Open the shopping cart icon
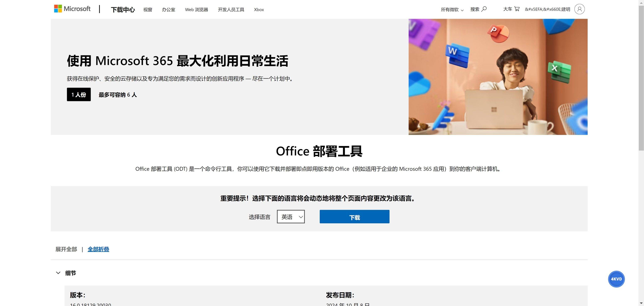Image resolution: width=644 pixels, height=306 pixels. coord(517,9)
